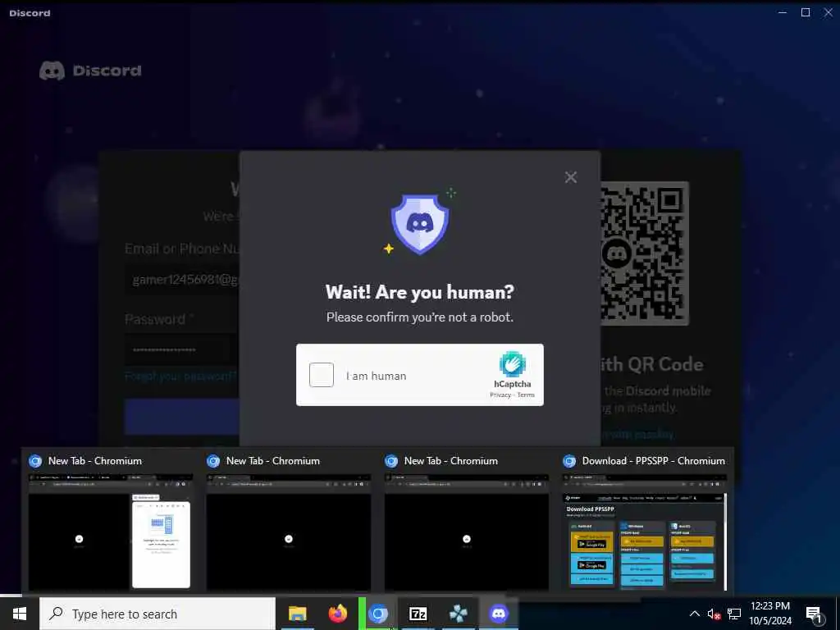Click the Password input field

click(x=182, y=349)
